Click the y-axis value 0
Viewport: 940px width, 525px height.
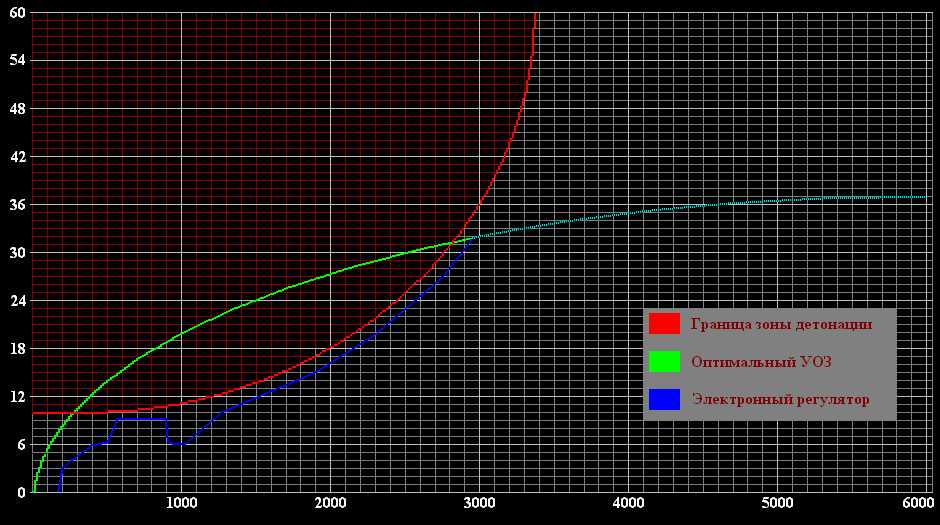tap(21, 492)
